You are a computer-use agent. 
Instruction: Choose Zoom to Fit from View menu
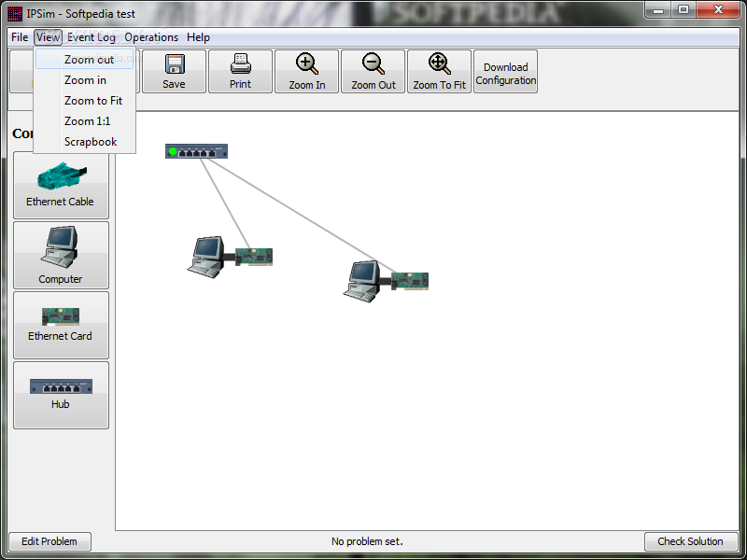point(84,101)
